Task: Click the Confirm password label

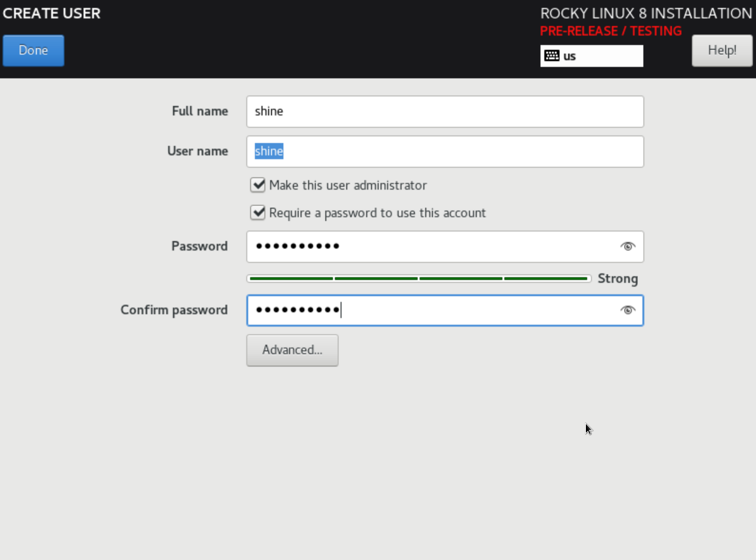Action: point(173,309)
